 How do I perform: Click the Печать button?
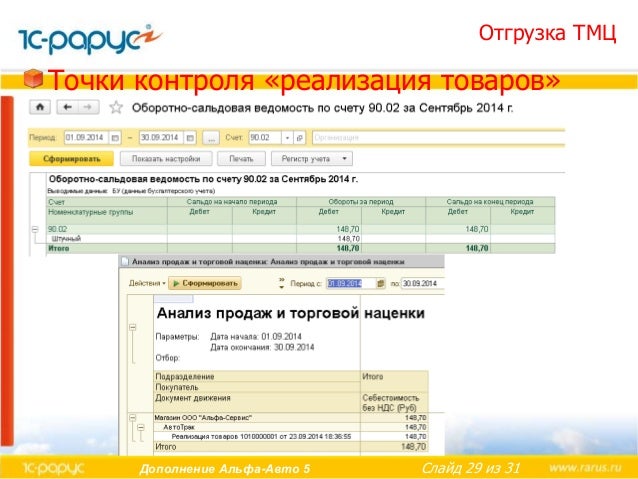coord(241,159)
